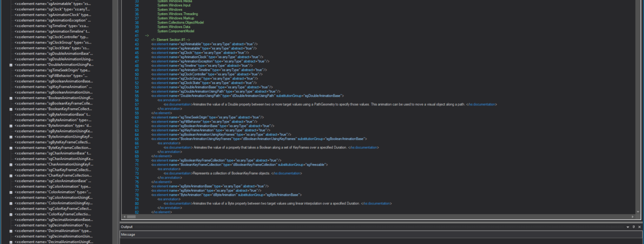The image size is (644, 244).
Task: Expand the ByteAnimation element node
Action: pos(11,125)
